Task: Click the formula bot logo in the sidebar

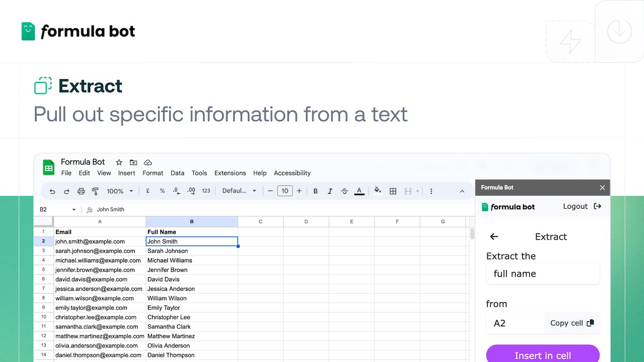Action: tap(508, 207)
